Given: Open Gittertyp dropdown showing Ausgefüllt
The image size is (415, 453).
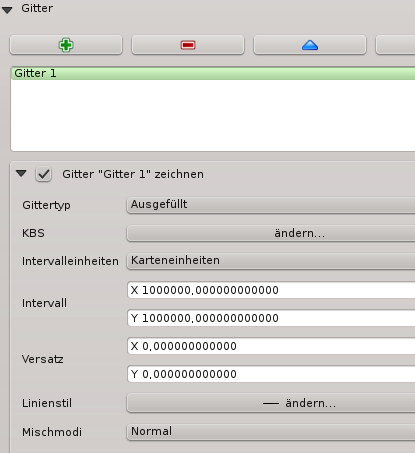Looking at the screenshot, I should coord(271,205).
